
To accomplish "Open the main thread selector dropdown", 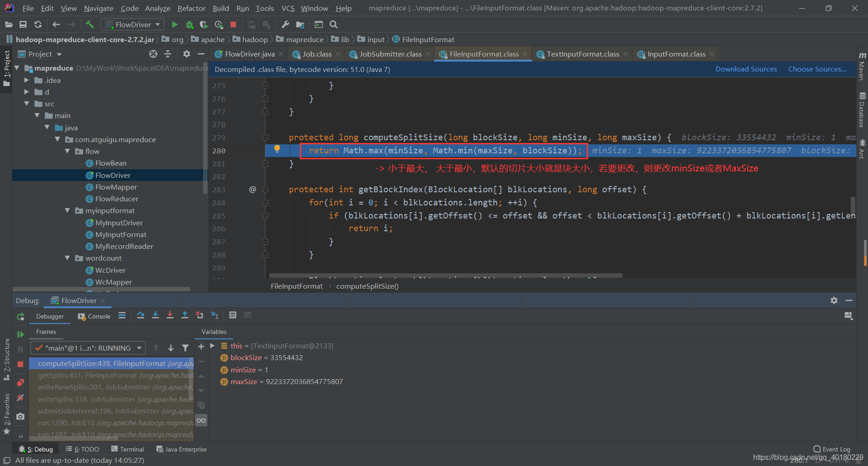I will click(x=88, y=348).
